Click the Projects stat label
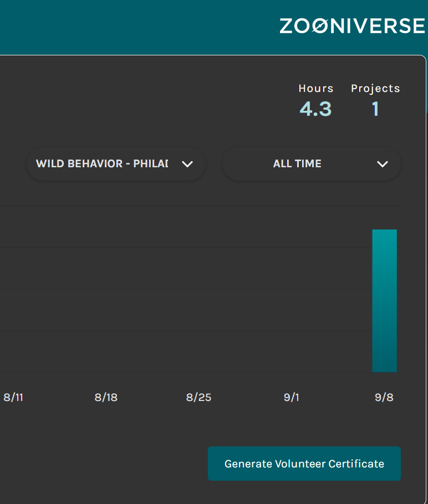The image size is (428, 504). [375, 89]
